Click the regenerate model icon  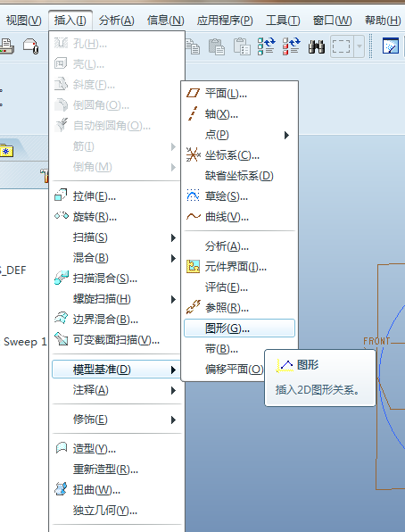pyautogui.click(x=266, y=46)
